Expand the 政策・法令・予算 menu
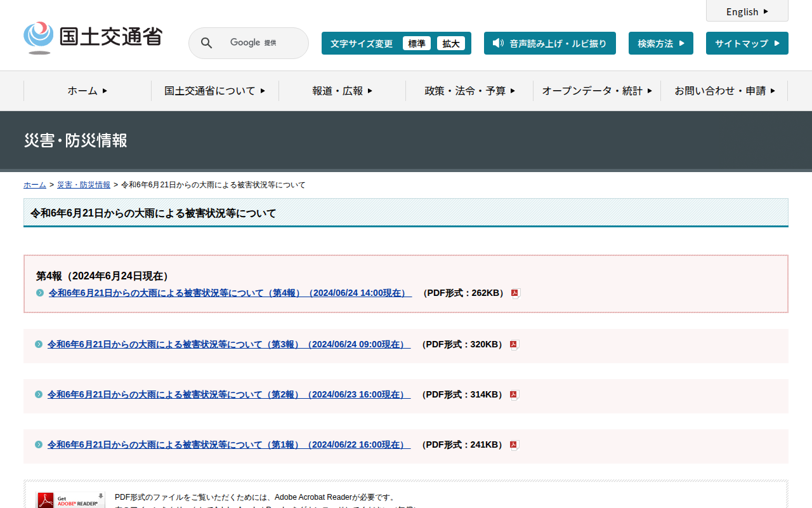812x508 pixels. 469,91
